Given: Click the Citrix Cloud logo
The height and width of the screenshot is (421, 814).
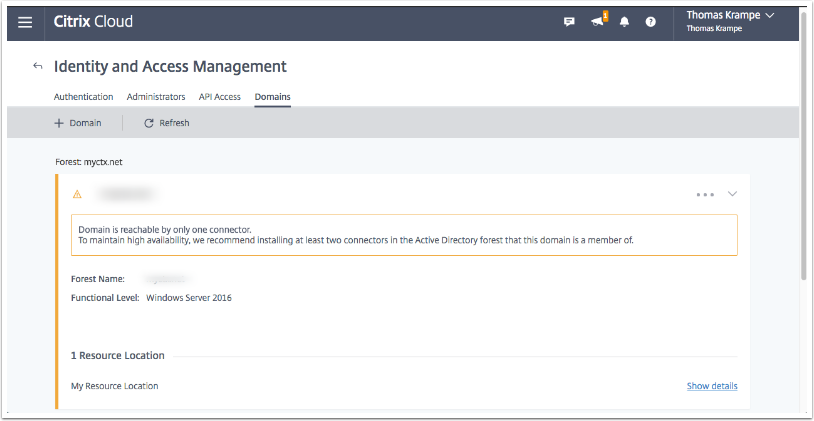Looking at the screenshot, I should coord(93,22).
